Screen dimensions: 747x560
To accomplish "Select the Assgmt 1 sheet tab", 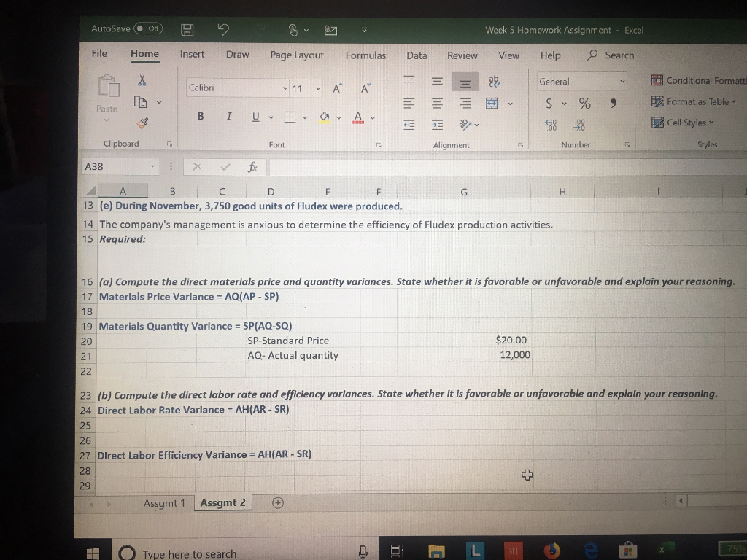I will pos(164,502).
